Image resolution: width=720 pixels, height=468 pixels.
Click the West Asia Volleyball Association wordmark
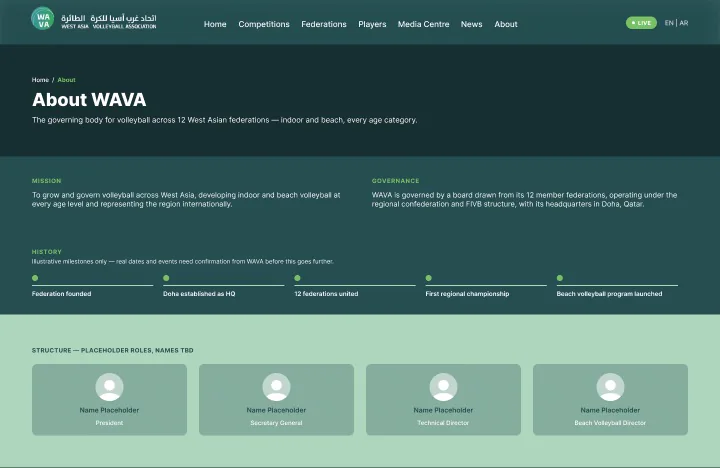point(109,22)
